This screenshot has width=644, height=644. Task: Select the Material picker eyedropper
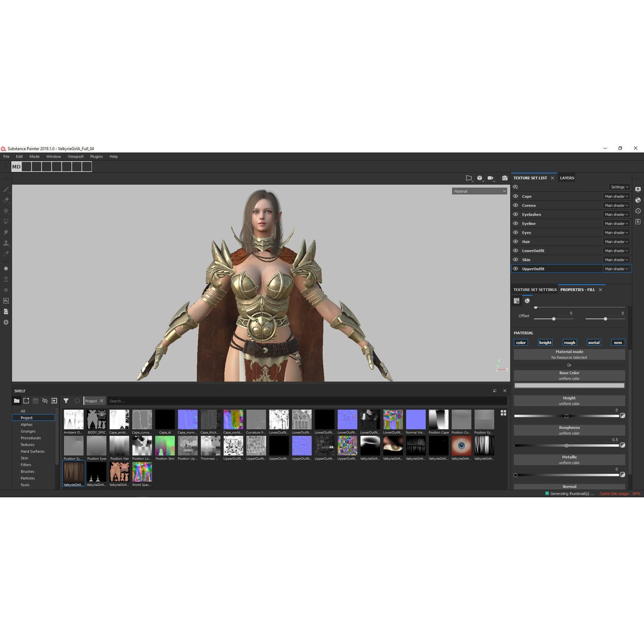click(6, 253)
